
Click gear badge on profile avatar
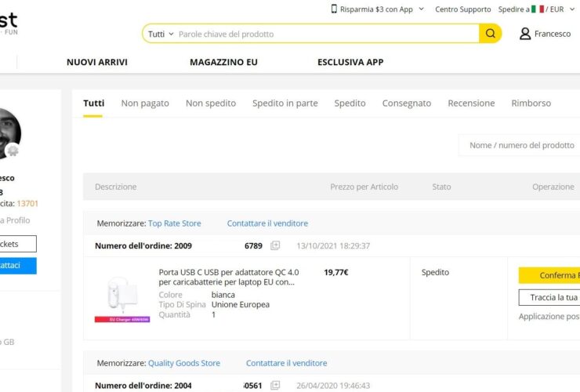(13, 151)
